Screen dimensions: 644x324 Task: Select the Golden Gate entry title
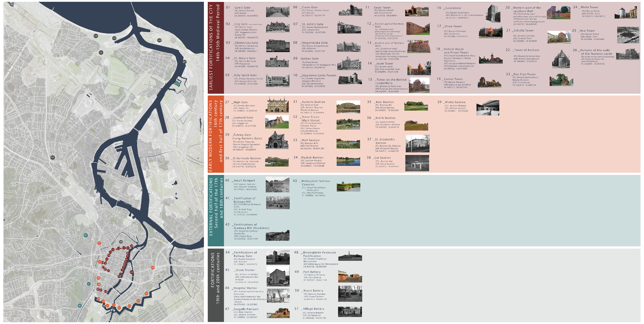310,59
